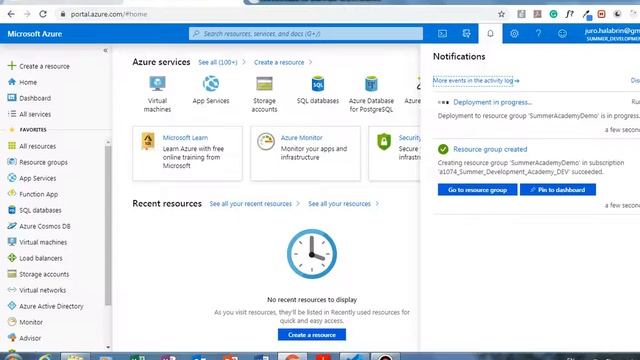Expand See all (100+) services chevron
Screen dimensions: 640x360
(244, 62)
